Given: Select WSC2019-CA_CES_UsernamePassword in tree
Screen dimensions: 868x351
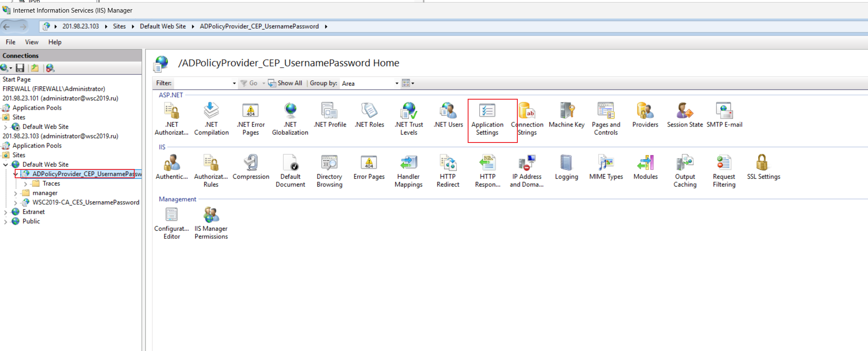Looking at the screenshot, I should coord(86,202).
